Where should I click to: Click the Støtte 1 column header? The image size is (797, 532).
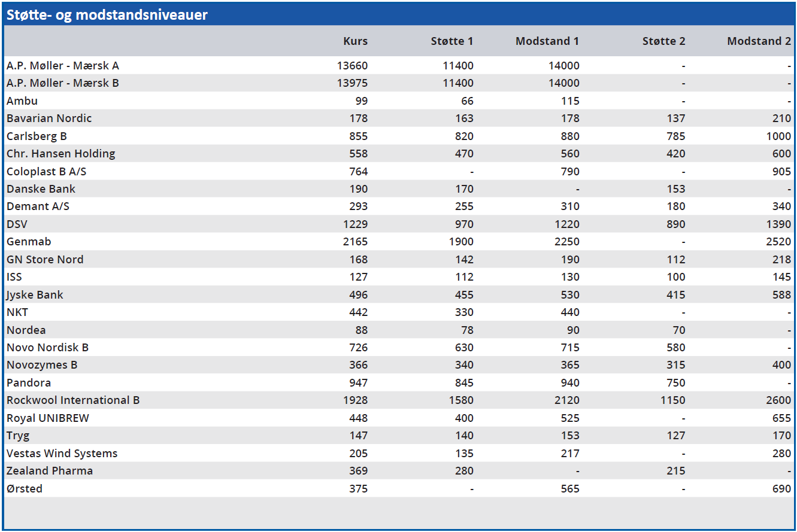point(451,41)
